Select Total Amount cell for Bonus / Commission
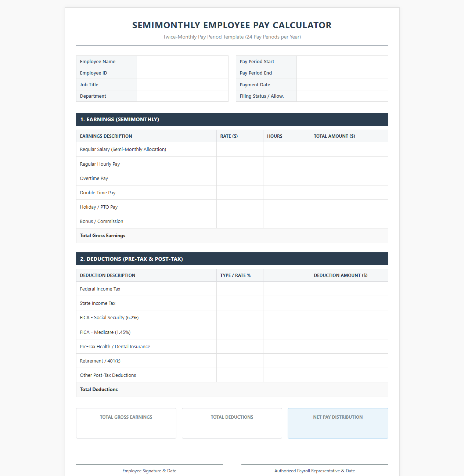This screenshot has height=476, width=464. tap(349, 221)
